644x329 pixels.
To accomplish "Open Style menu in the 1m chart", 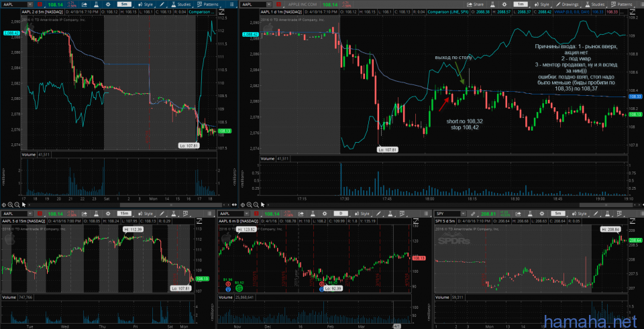I will [x=541, y=5].
